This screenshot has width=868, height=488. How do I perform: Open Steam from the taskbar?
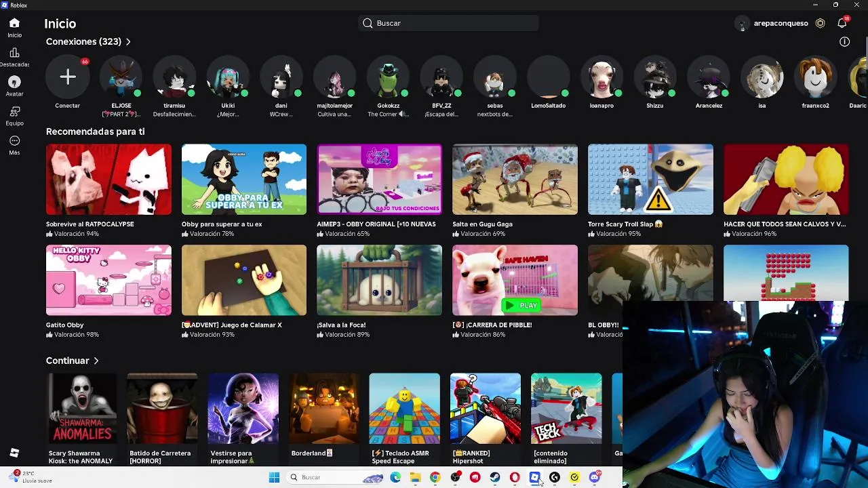tap(495, 478)
